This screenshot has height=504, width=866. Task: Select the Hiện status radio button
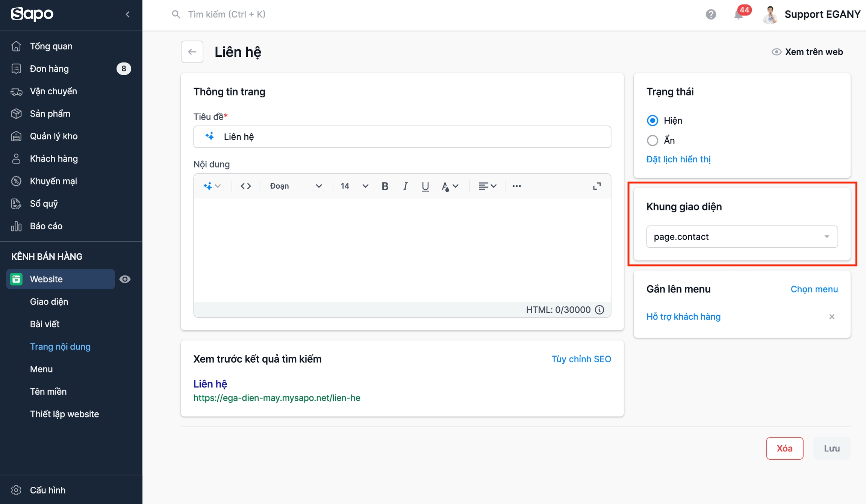653,121
